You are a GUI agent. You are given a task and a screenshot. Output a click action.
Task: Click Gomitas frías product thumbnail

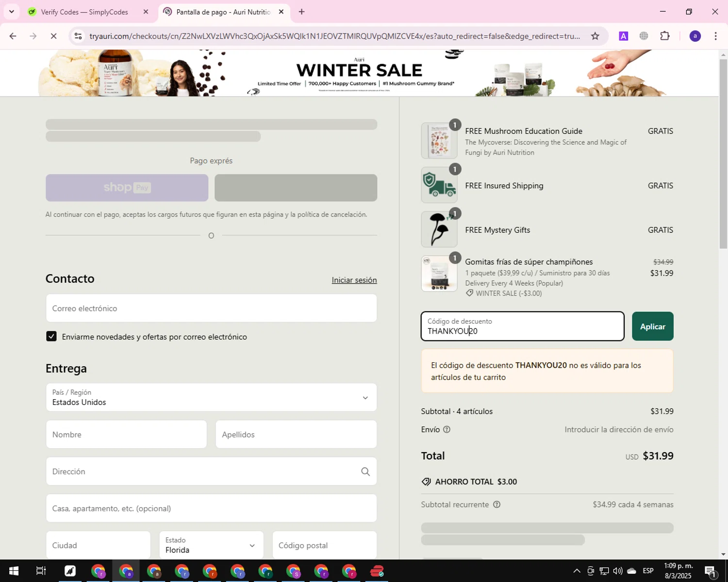(439, 274)
